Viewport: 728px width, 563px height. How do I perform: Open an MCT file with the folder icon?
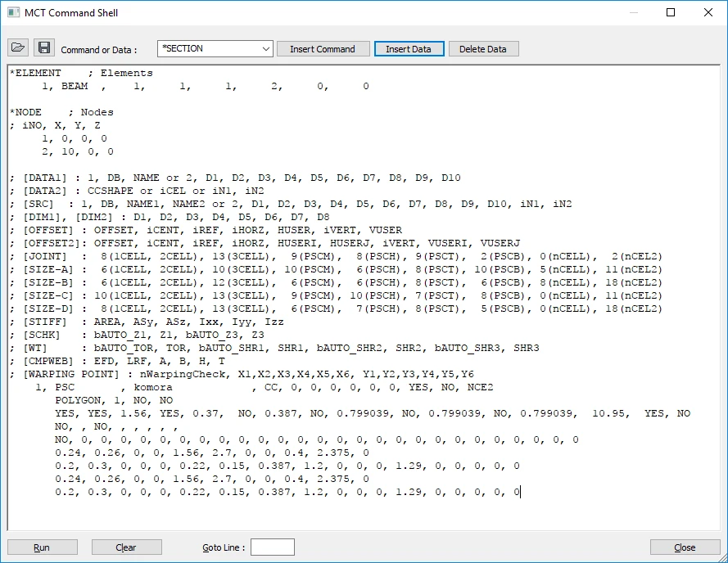(18, 47)
